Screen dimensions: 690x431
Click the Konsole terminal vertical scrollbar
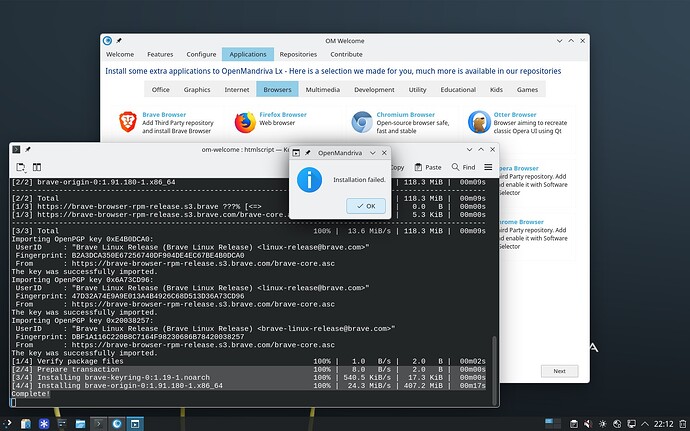click(494, 370)
